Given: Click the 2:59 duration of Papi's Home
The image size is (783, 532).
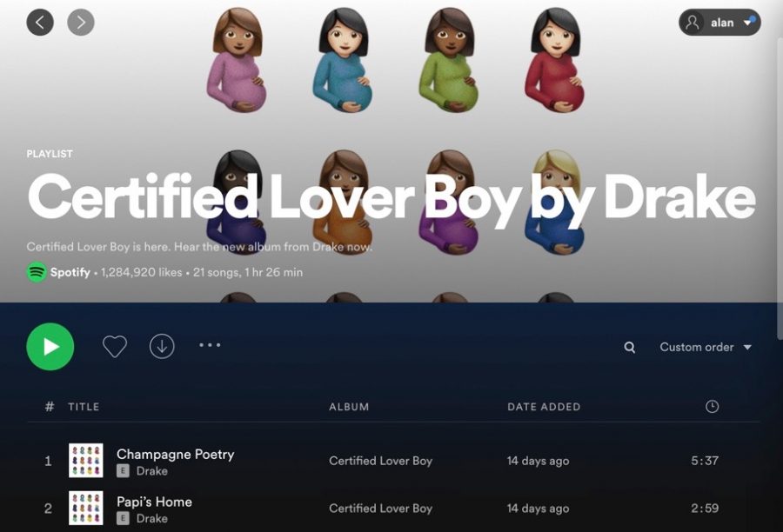Looking at the screenshot, I should pyautogui.click(x=705, y=508).
